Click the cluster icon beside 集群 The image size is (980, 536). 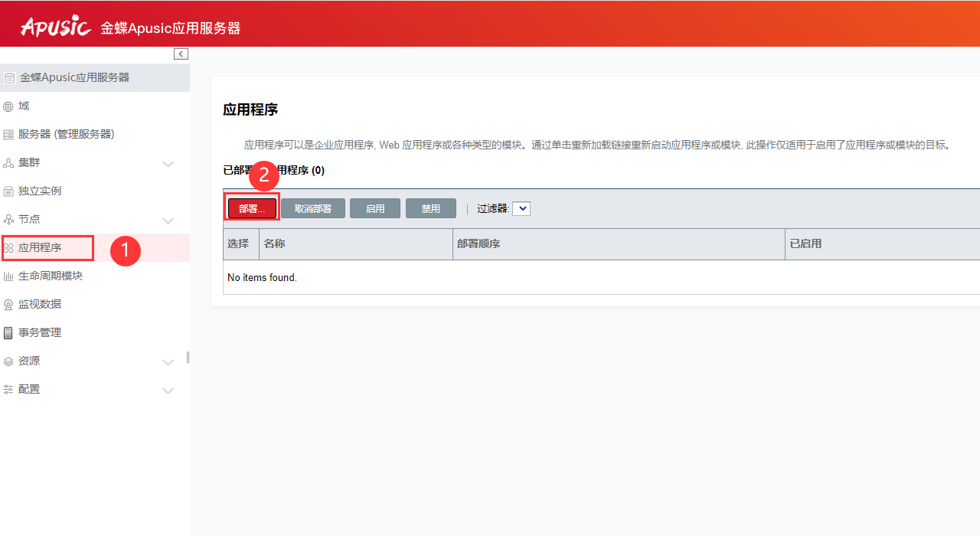tap(9, 163)
